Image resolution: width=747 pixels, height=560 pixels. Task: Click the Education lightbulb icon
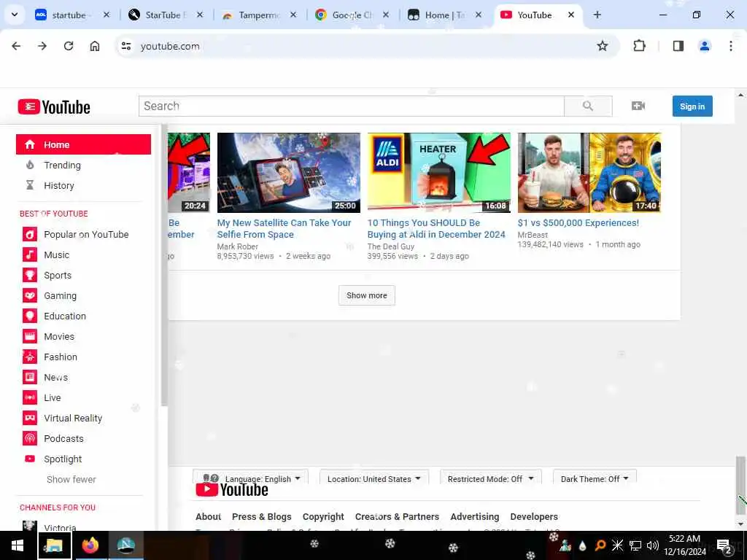29,316
